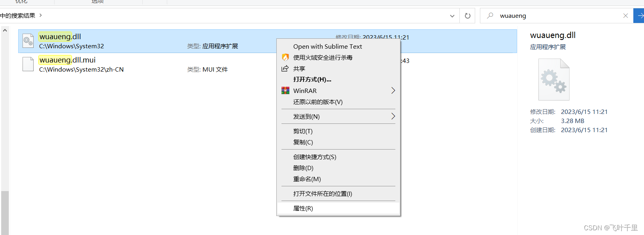Click the blue search go arrow
Screen dimensions: 644x235
[639, 16]
